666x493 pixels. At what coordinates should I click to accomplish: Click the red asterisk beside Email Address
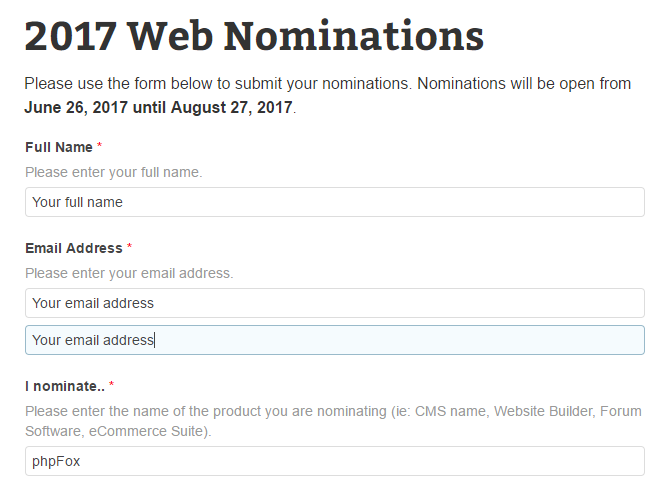coord(130,248)
